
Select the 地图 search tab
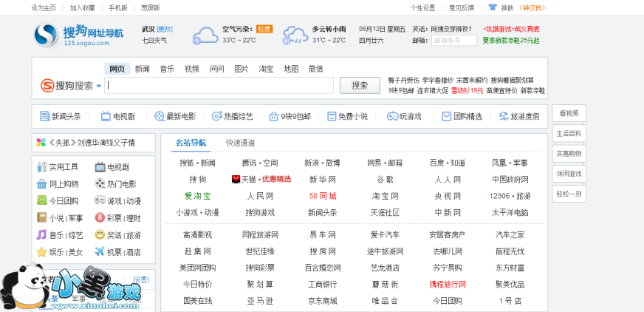pyautogui.click(x=291, y=69)
